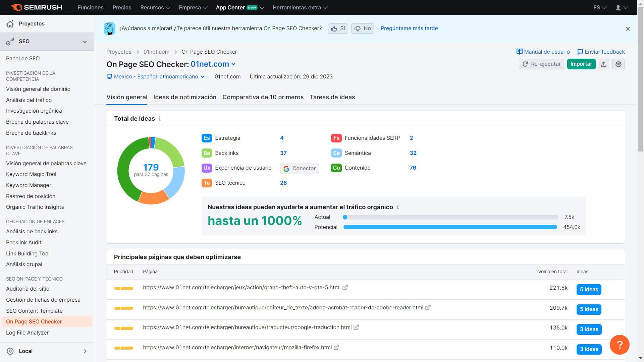Click the Ux Experiencia de usuario badge

pos(207,168)
